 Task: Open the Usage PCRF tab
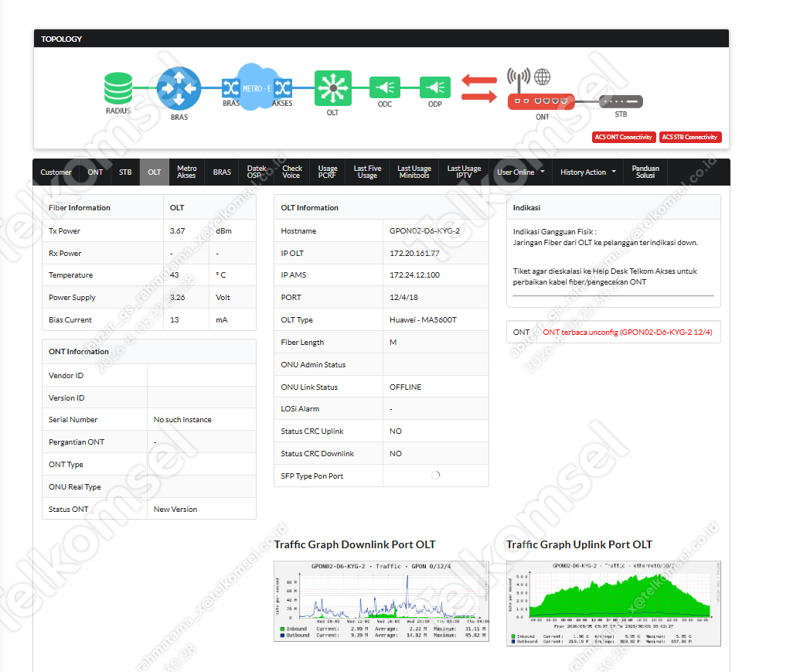point(328,172)
